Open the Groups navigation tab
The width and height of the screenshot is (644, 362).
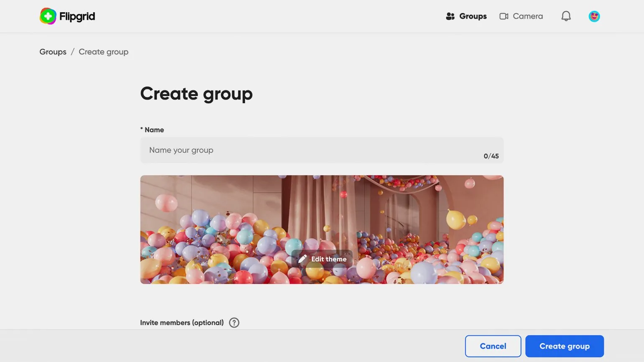[x=473, y=16]
